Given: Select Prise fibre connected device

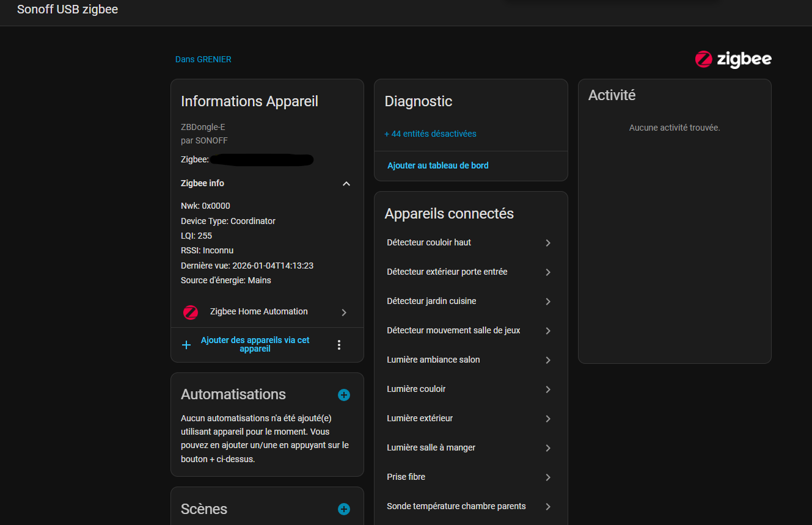Looking at the screenshot, I should [406, 477].
